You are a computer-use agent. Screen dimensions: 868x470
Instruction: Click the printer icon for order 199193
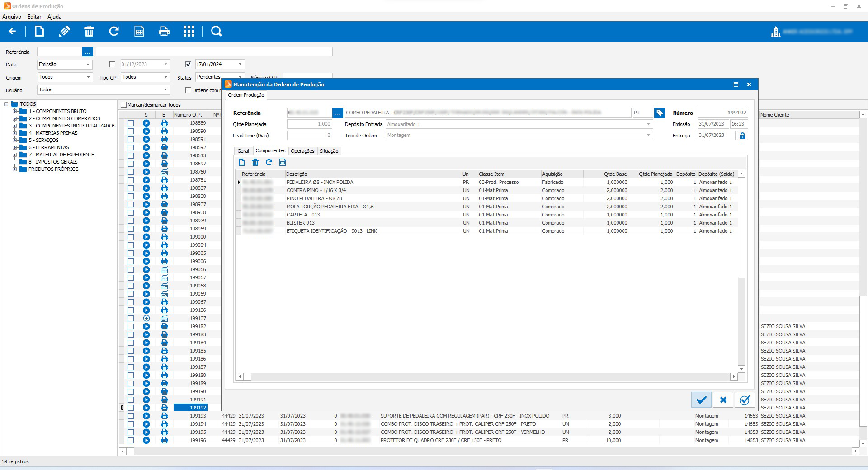tap(164, 416)
